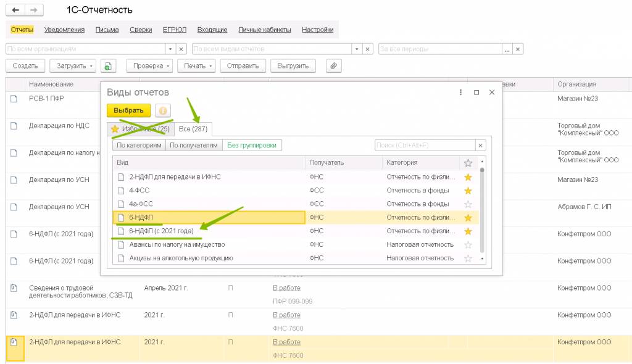Image resolution: width=632 pixels, height=364 pixels.
Task: Open the info icon next to Выбрать
Action: tap(163, 110)
